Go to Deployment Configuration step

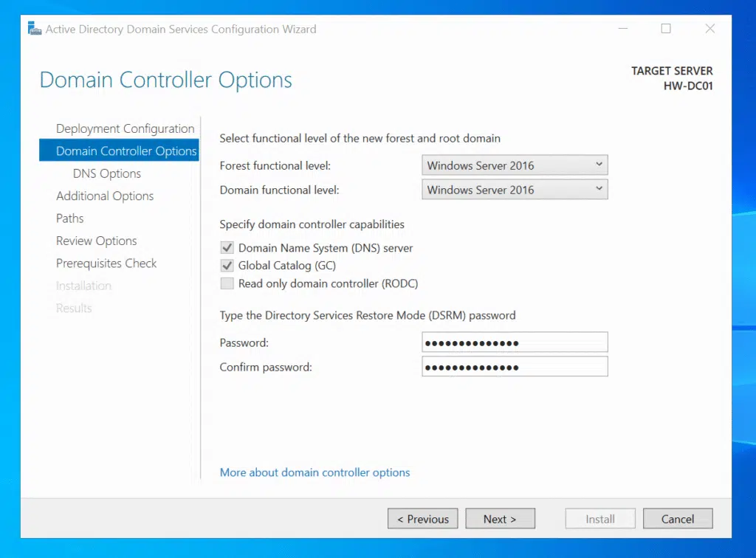coord(125,128)
